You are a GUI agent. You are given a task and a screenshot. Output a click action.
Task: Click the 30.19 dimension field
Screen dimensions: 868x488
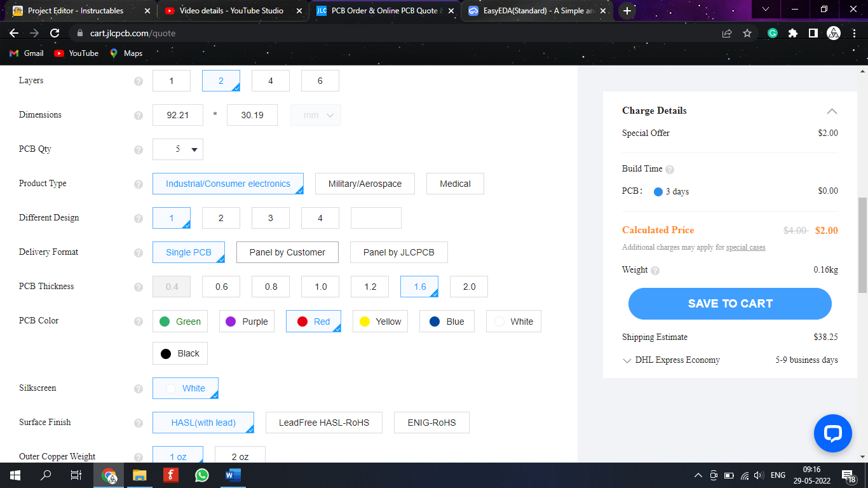point(252,115)
